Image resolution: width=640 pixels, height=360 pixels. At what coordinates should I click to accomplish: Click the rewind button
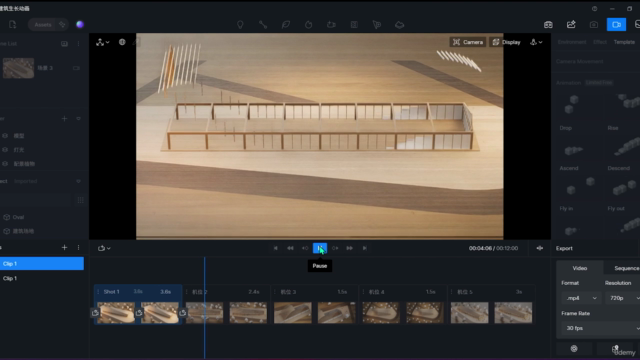click(x=290, y=248)
